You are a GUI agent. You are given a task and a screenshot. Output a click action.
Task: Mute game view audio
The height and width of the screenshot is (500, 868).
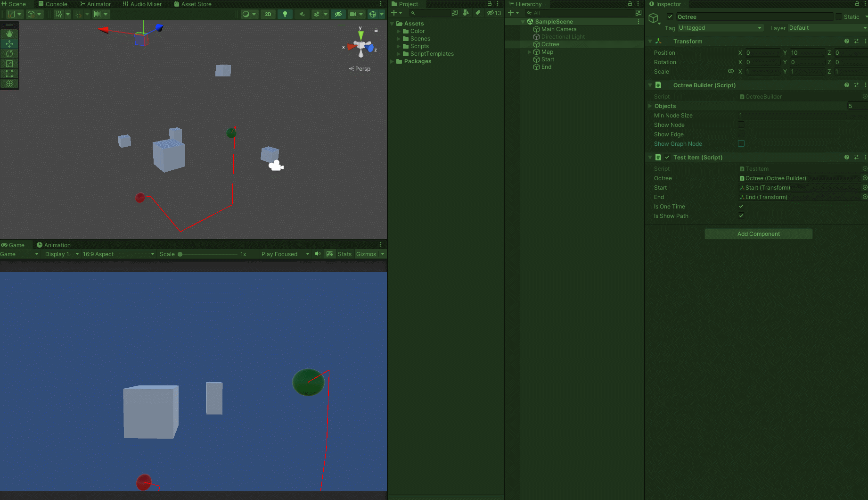(318, 254)
